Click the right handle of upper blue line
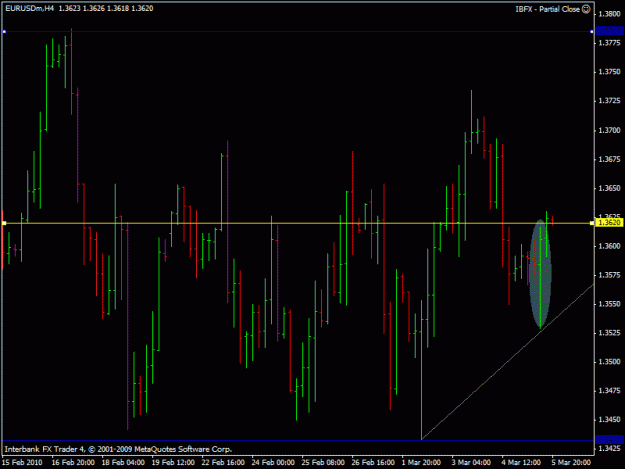 pos(592,31)
